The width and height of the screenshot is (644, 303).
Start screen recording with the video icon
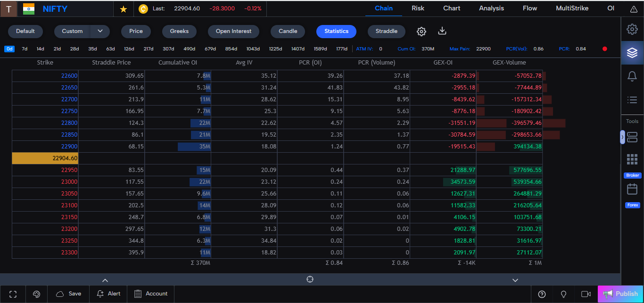pos(585,294)
